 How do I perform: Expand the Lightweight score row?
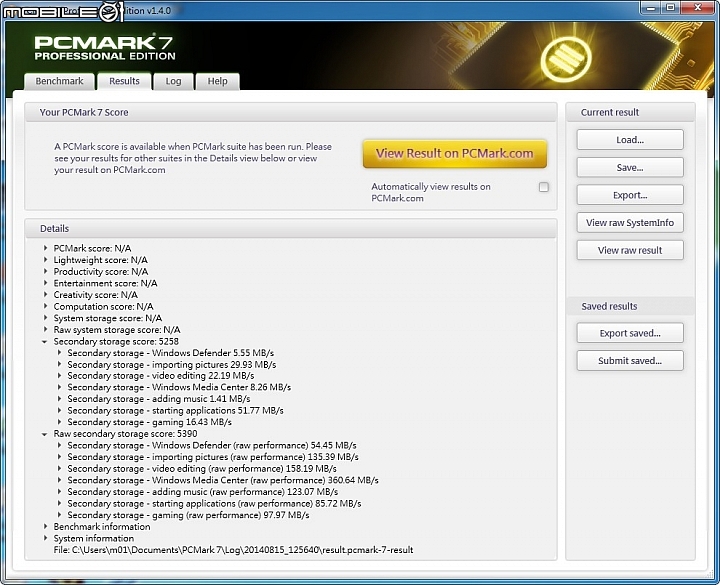45,260
